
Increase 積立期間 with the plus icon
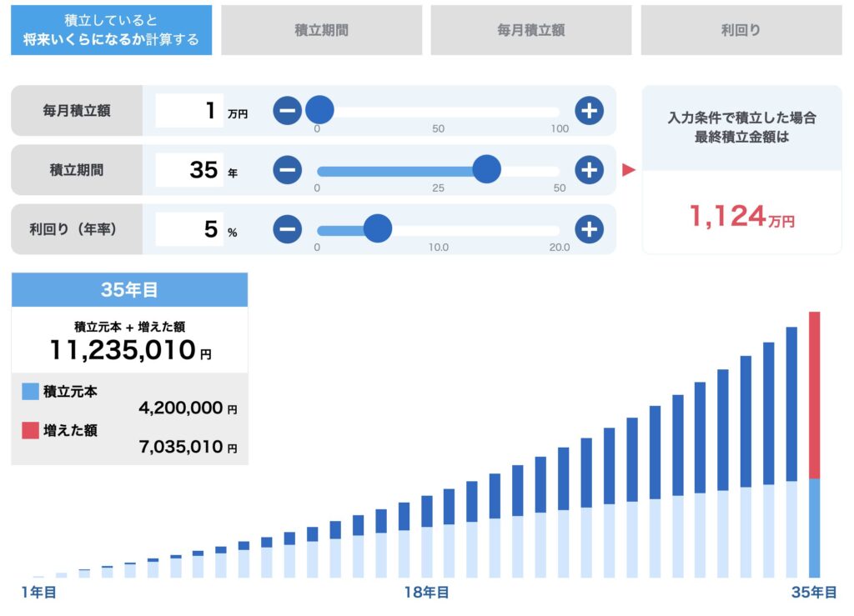pos(589,169)
